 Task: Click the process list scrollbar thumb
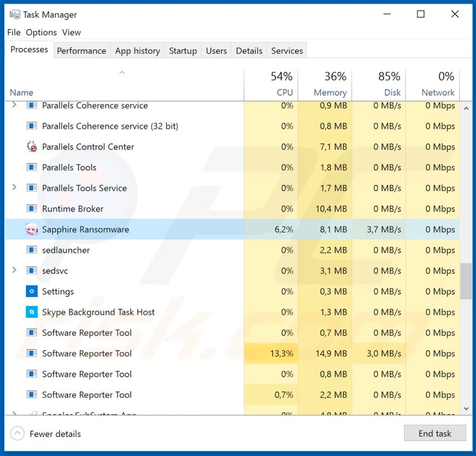click(x=466, y=281)
